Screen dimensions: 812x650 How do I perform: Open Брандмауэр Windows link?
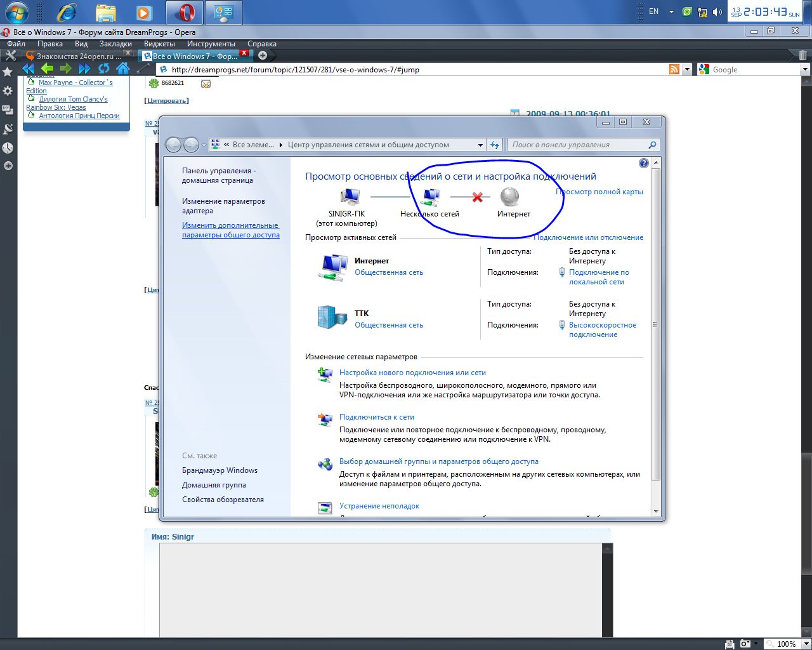pos(219,470)
